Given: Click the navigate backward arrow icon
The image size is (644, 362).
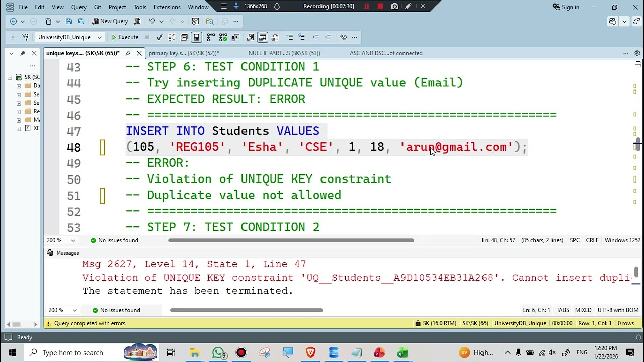Looking at the screenshot, I should coord(13,21).
